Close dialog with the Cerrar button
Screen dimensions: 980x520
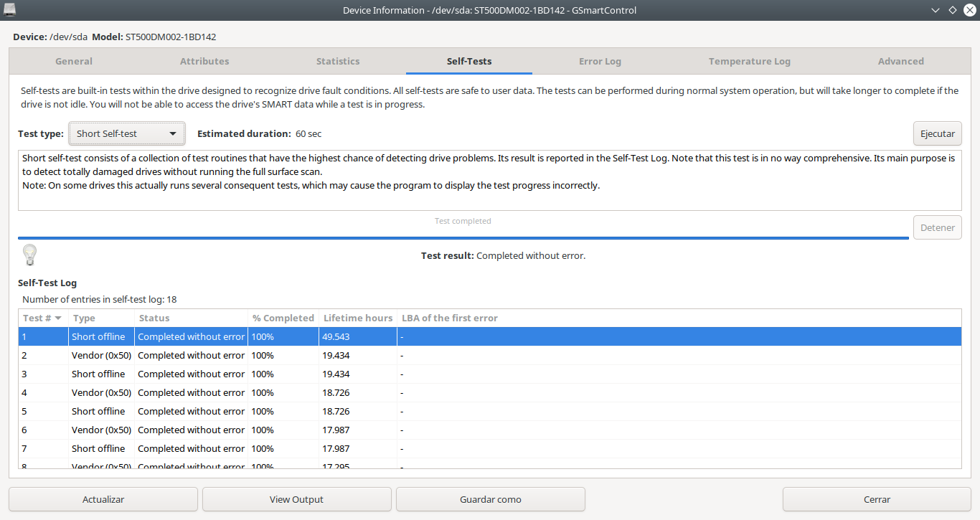point(877,499)
